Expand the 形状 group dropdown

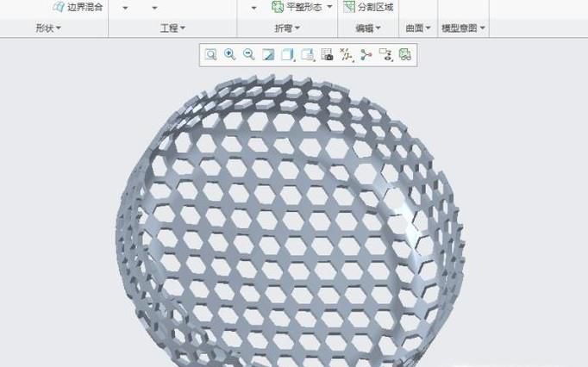pyautogui.click(x=48, y=28)
